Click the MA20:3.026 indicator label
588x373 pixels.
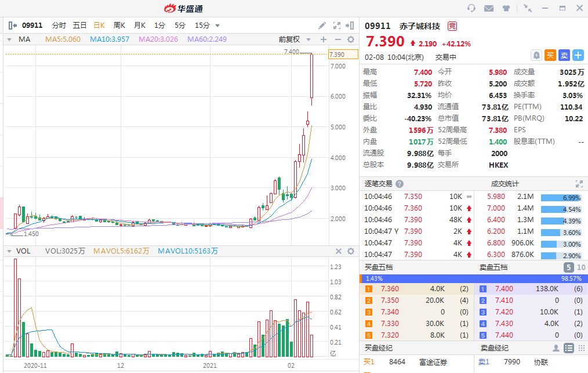tap(158, 39)
